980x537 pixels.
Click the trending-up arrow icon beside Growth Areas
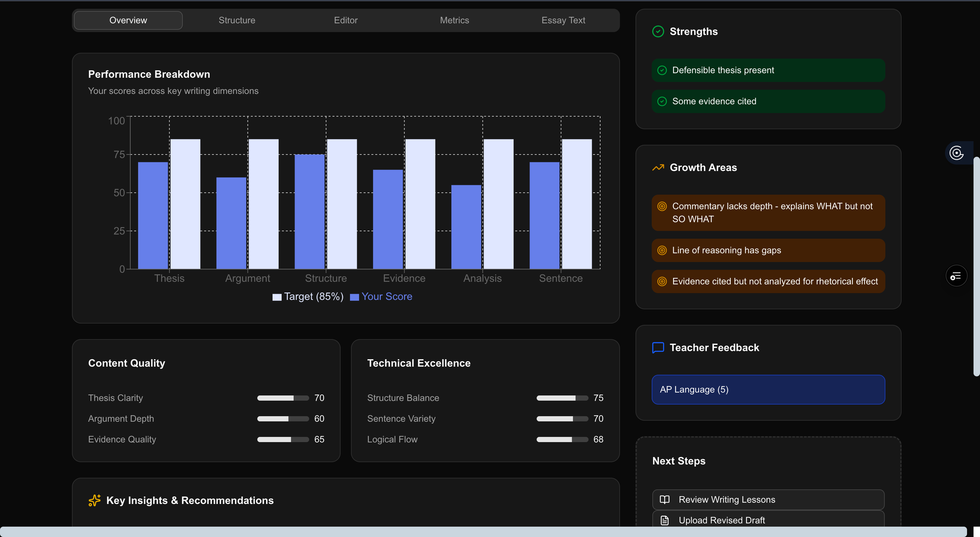658,167
